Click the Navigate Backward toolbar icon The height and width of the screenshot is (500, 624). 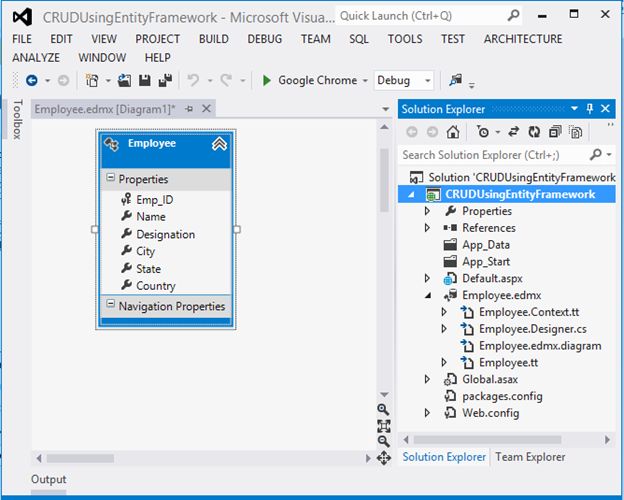click(32, 81)
